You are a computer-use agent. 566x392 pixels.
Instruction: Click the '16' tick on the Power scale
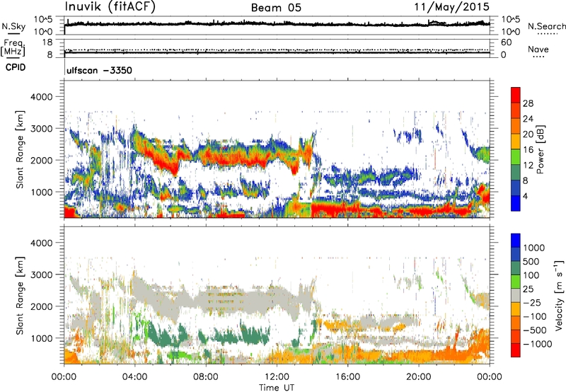point(528,150)
